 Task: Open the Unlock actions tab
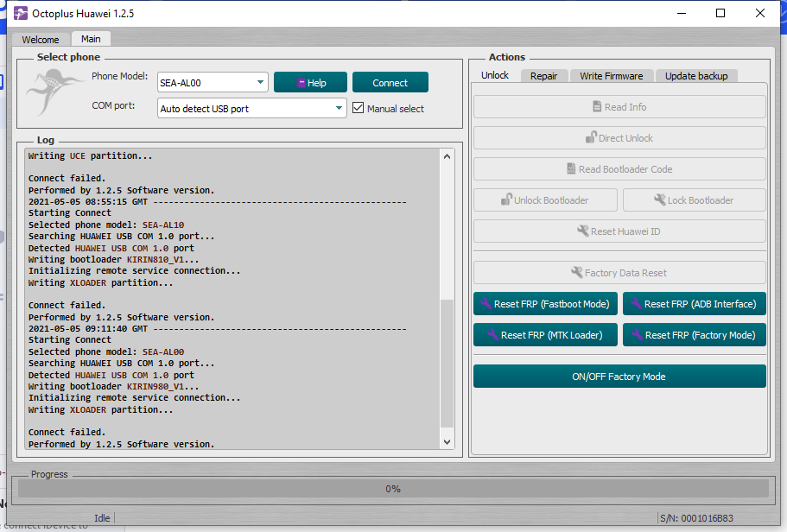pyautogui.click(x=495, y=75)
